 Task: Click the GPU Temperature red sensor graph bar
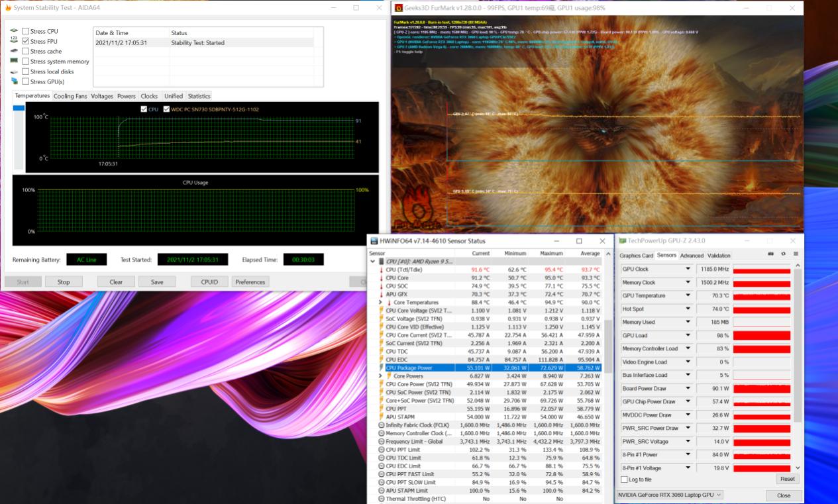(761, 296)
